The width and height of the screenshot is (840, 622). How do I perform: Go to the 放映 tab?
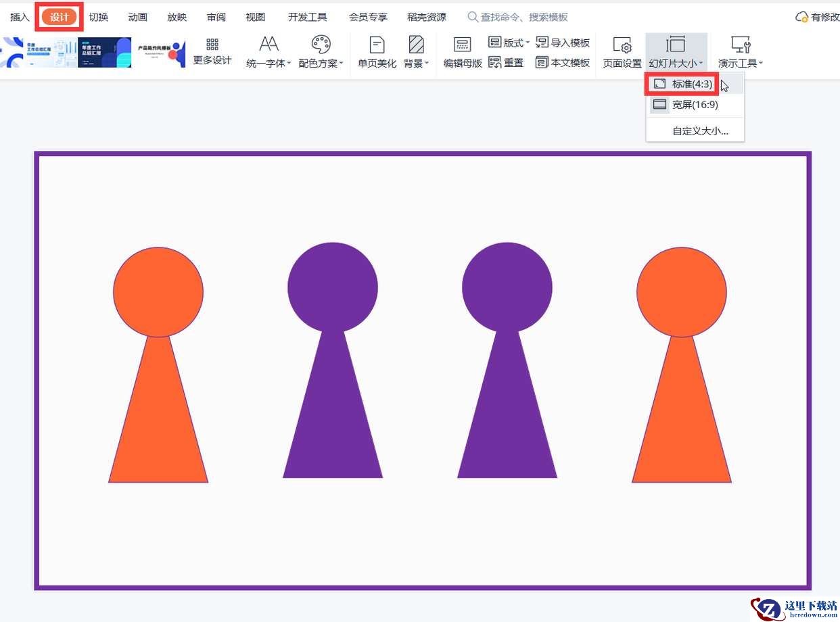(177, 17)
